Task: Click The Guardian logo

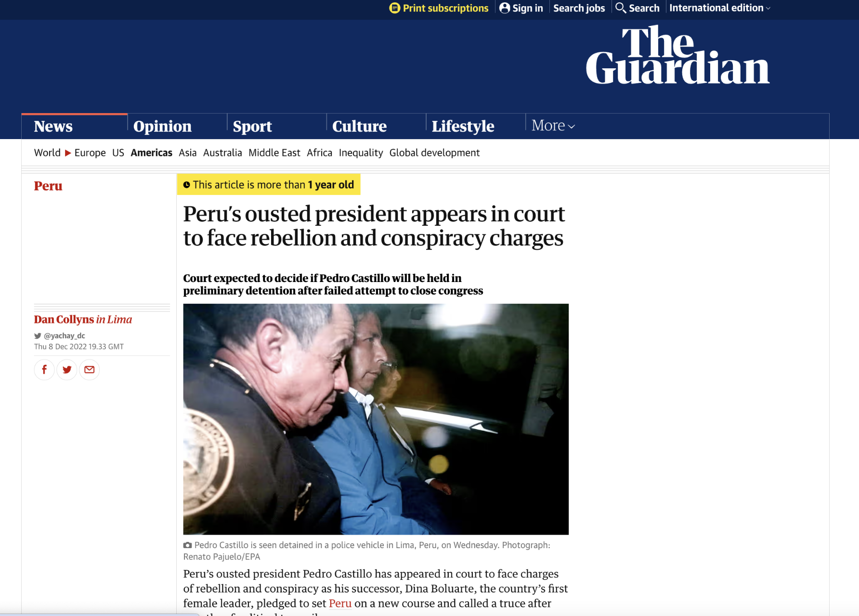Action: click(677, 55)
